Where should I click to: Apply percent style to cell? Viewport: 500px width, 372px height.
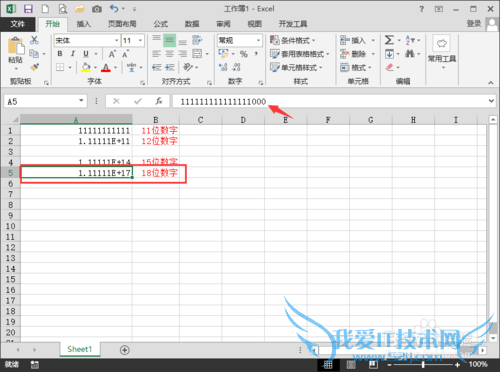click(x=244, y=54)
